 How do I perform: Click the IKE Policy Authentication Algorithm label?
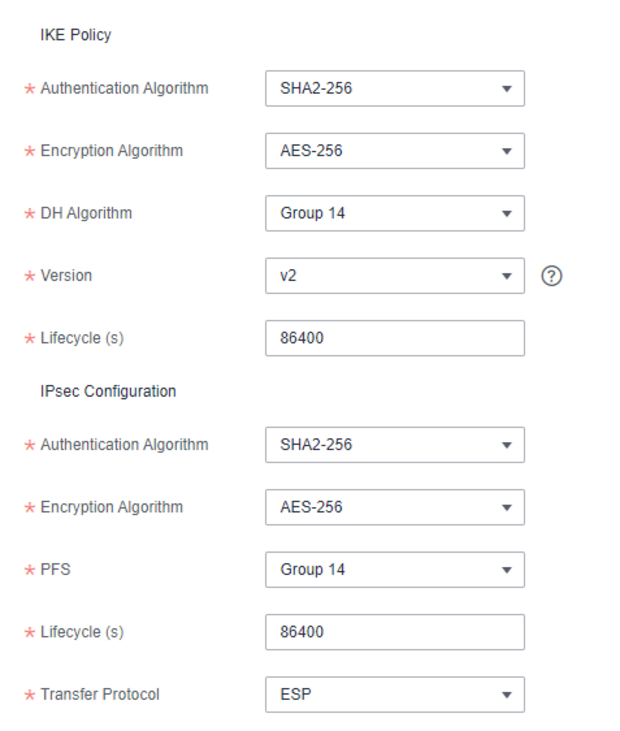[x=124, y=88]
